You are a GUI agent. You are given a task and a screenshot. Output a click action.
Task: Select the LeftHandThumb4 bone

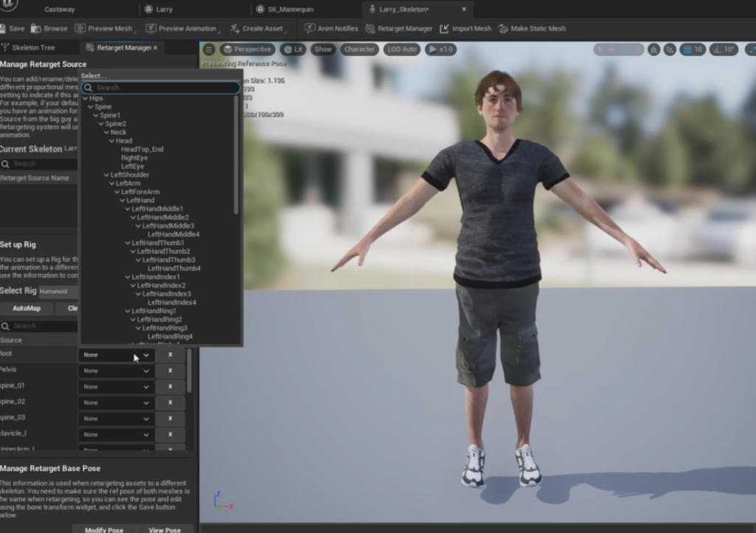pos(174,269)
